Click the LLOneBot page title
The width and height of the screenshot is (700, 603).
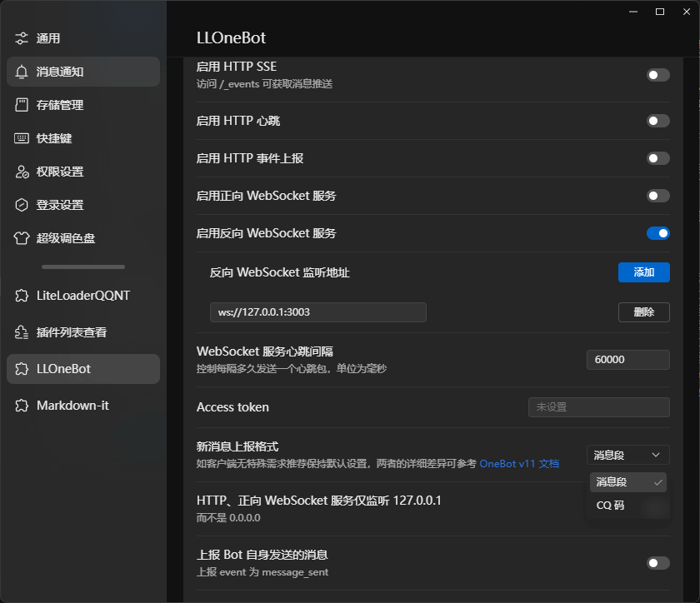(x=232, y=38)
